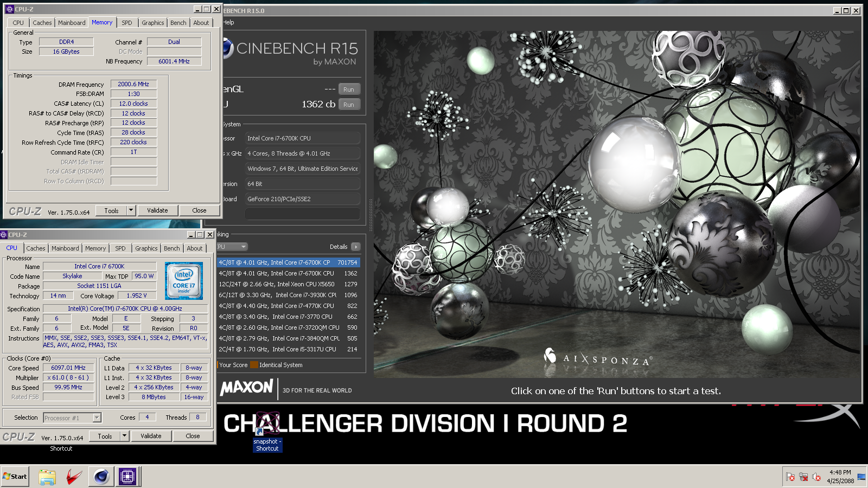Open Graphics tab in lower CPU-Z window
The width and height of the screenshot is (868, 488).
(146, 248)
